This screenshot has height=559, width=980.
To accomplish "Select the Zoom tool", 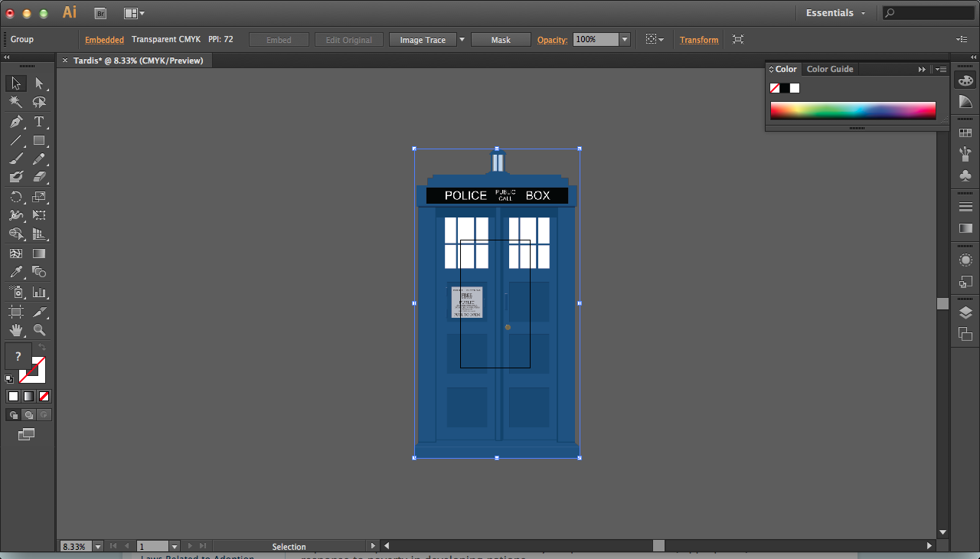I will coord(39,330).
